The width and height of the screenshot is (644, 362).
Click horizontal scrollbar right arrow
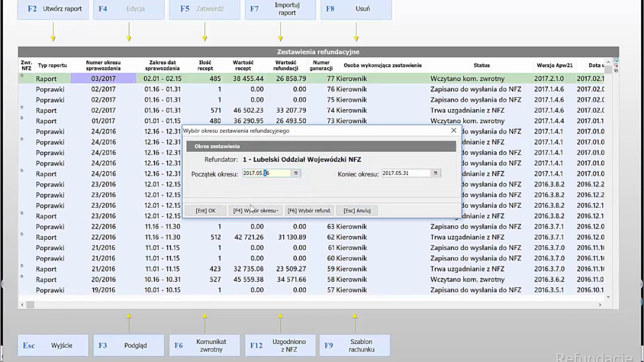click(x=600, y=305)
